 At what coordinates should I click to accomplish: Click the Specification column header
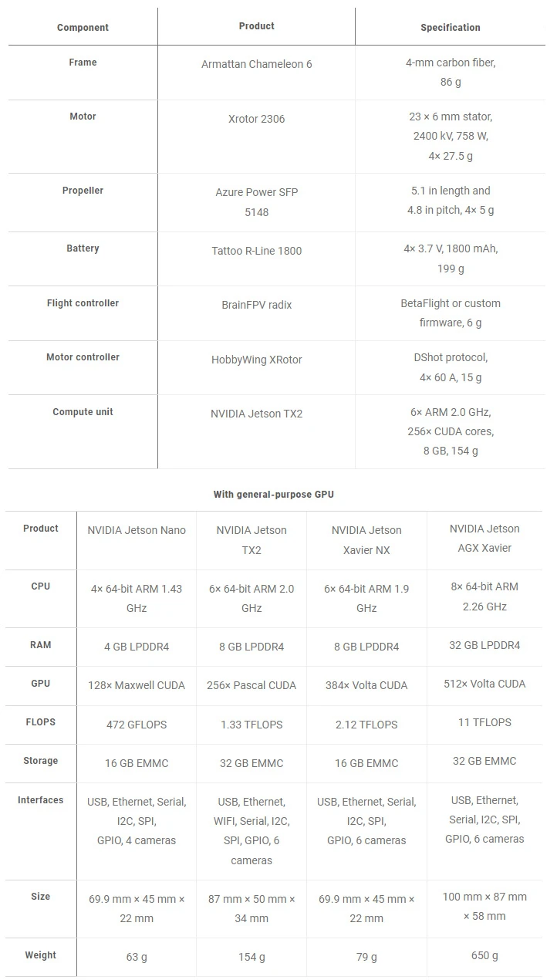click(450, 28)
